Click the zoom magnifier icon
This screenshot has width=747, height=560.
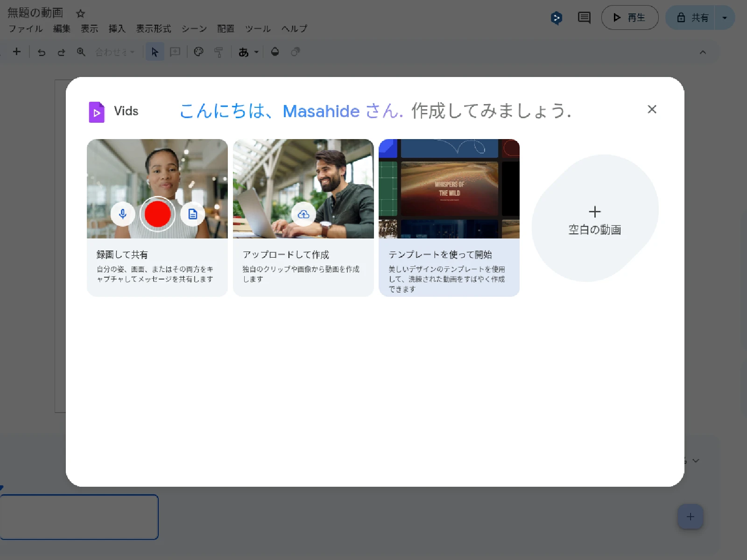pyautogui.click(x=81, y=52)
